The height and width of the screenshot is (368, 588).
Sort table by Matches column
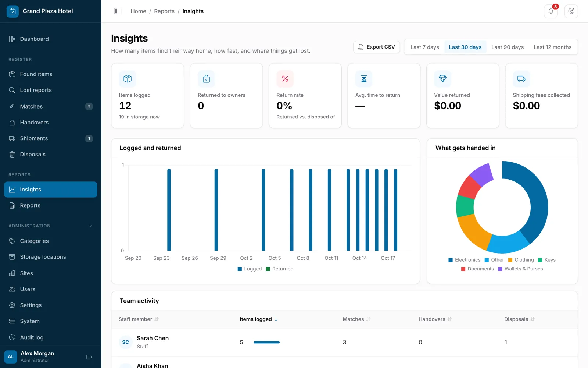[x=356, y=319]
